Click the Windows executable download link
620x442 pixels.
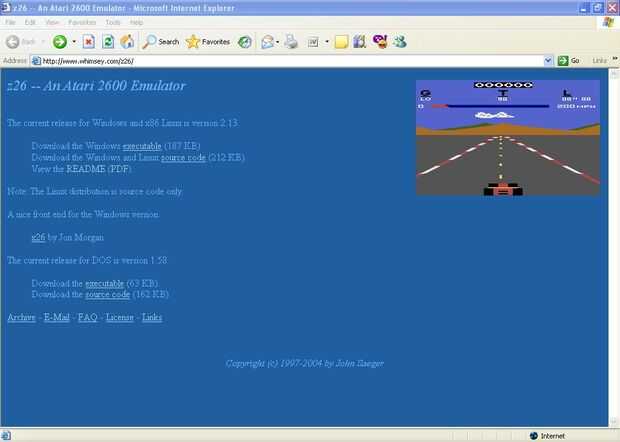tap(142, 146)
